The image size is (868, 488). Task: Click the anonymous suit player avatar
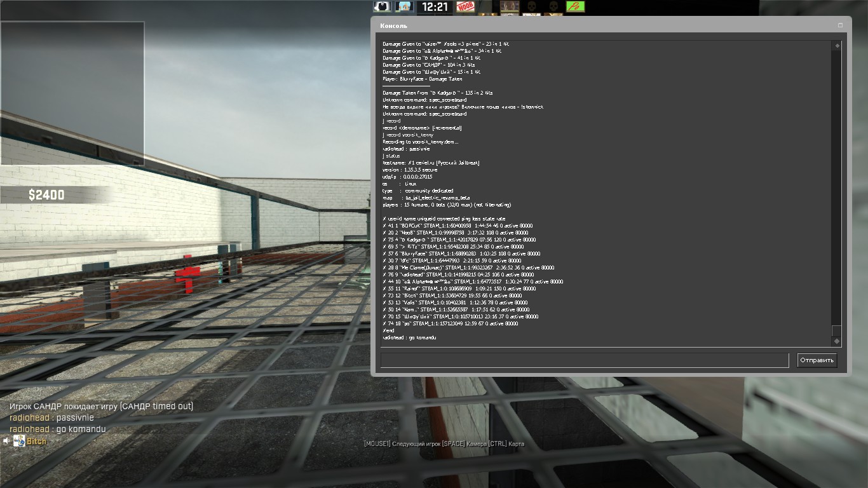tap(382, 6)
